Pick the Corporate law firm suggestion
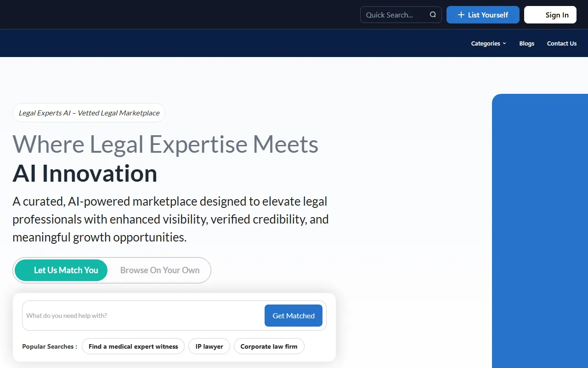 click(269, 346)
